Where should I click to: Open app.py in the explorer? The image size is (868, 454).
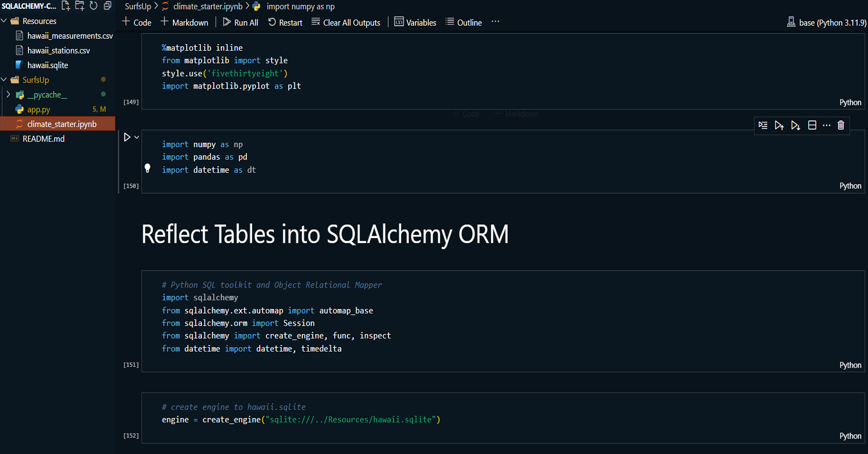(39, 109)
